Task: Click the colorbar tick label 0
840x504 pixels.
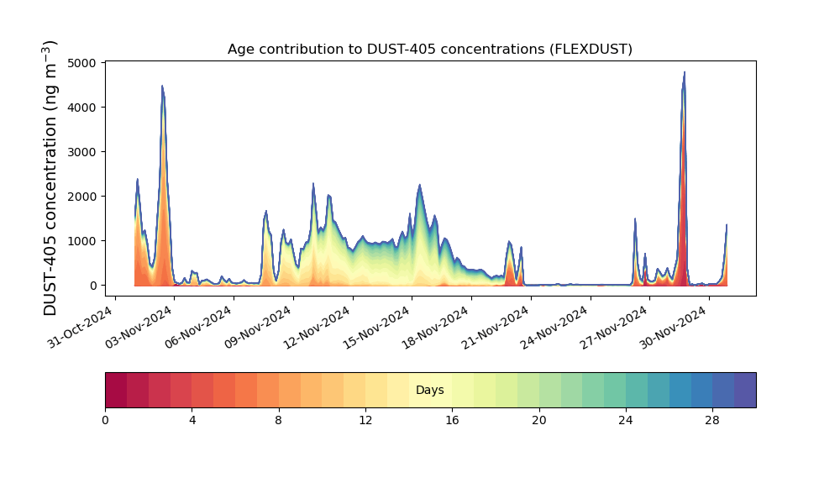Action: (106, 421)
